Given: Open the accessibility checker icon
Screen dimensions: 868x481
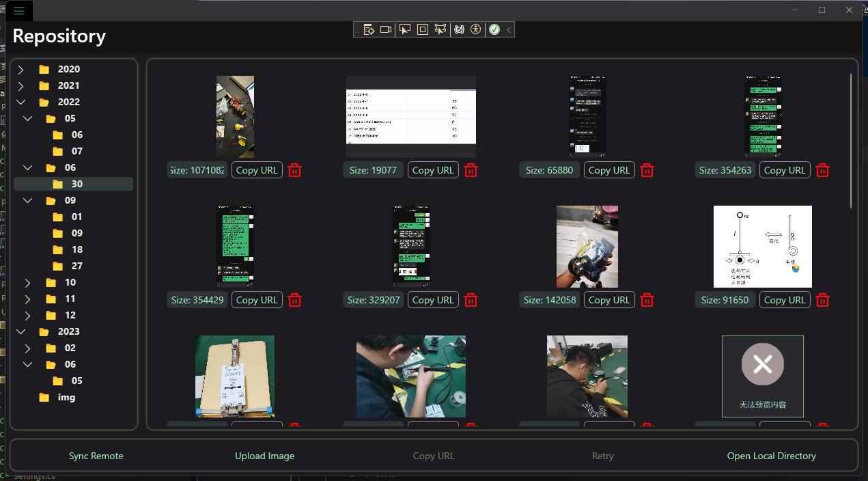Looking at the screenshot, I should click(476, 29).
